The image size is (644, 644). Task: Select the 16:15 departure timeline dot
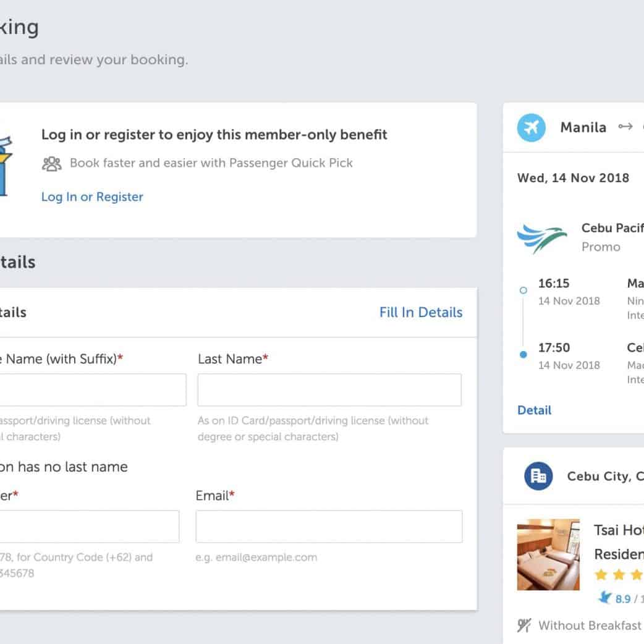(x=523, y=290)
